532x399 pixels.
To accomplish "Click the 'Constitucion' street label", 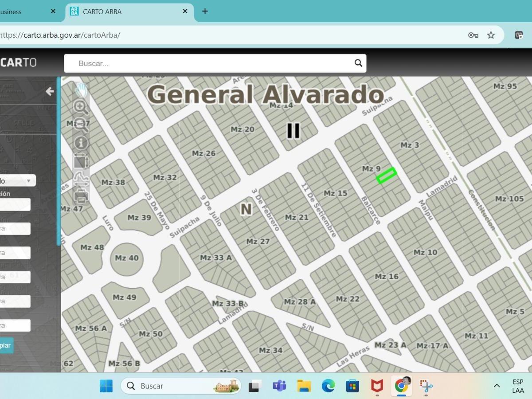I will (x=481, y=210).
